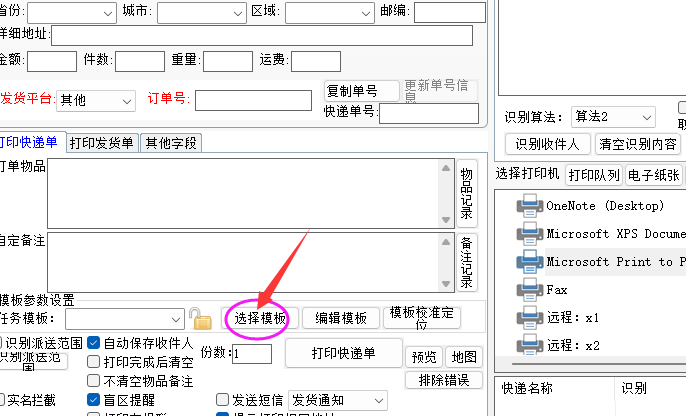686x416 pixels.
Task: Select the Microsoft XPS Document printer icon
Action: tap(529, 234)
